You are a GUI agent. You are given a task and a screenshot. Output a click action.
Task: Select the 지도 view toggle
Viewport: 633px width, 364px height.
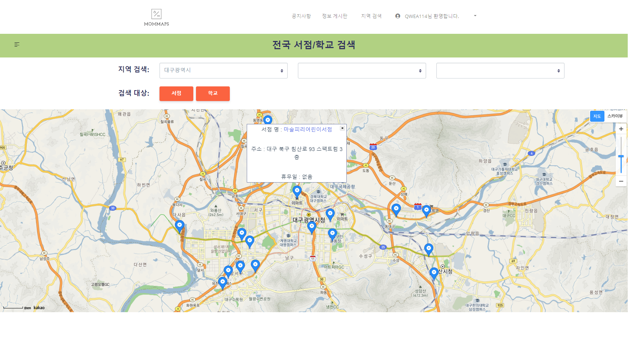coord(597,116)
